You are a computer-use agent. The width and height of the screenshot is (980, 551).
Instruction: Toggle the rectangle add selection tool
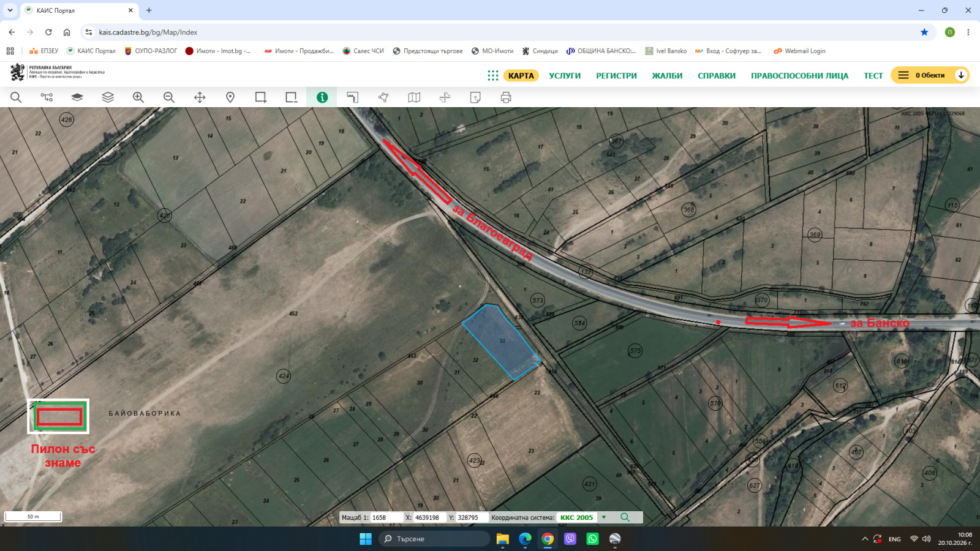coord(261,97)
